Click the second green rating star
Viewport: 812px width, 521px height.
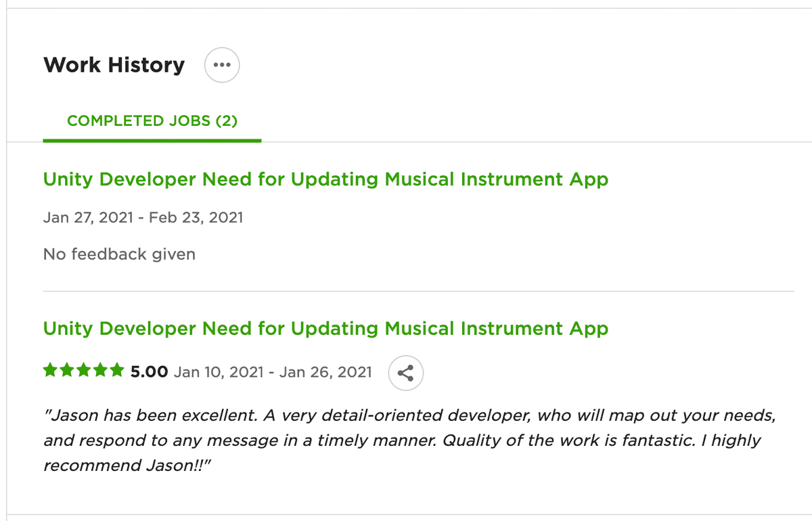coord(67,370)
